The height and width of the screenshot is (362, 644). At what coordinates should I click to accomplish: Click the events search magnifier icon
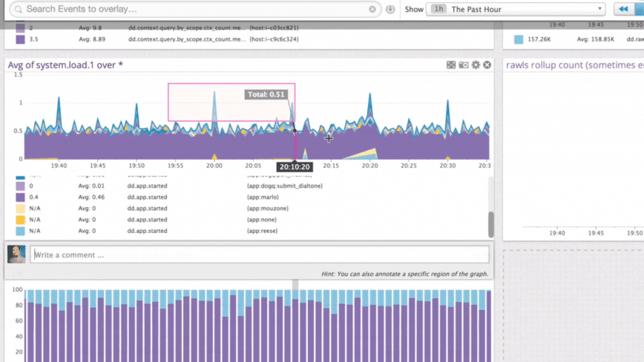pyautogui.click(x=18, y=9)
